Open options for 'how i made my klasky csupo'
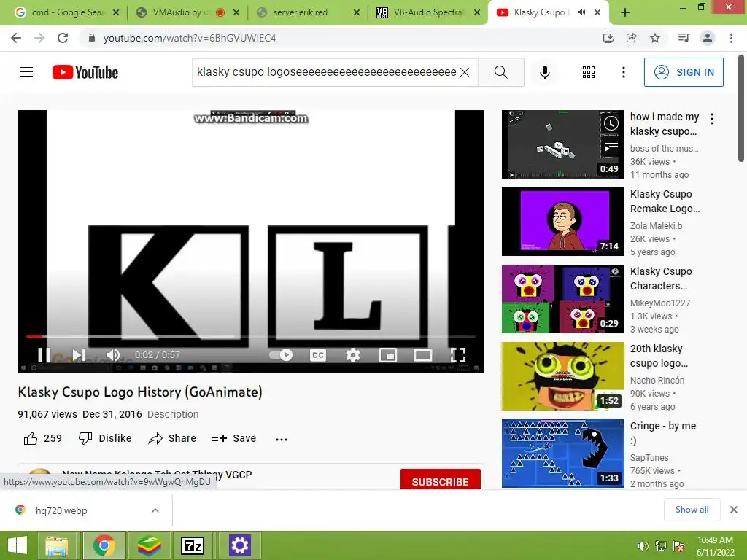The width and height of the screenshot is (747, 560). (x=712, y=119)
